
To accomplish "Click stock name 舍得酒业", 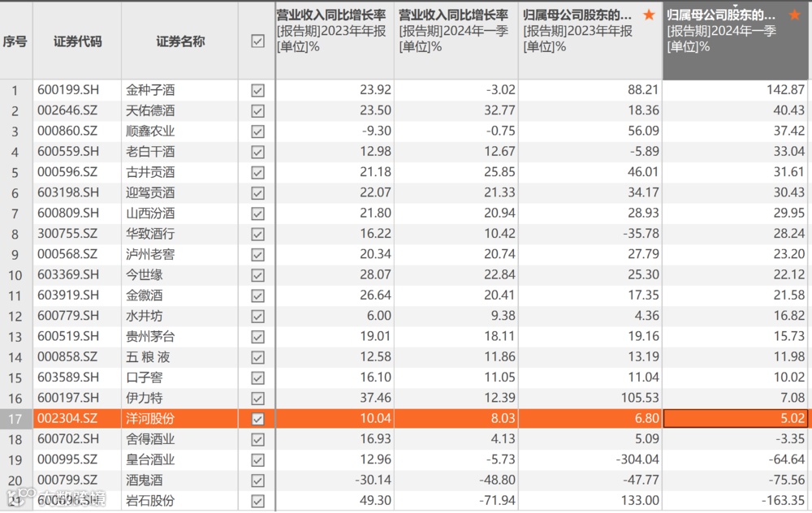I will tap(150, 439).
